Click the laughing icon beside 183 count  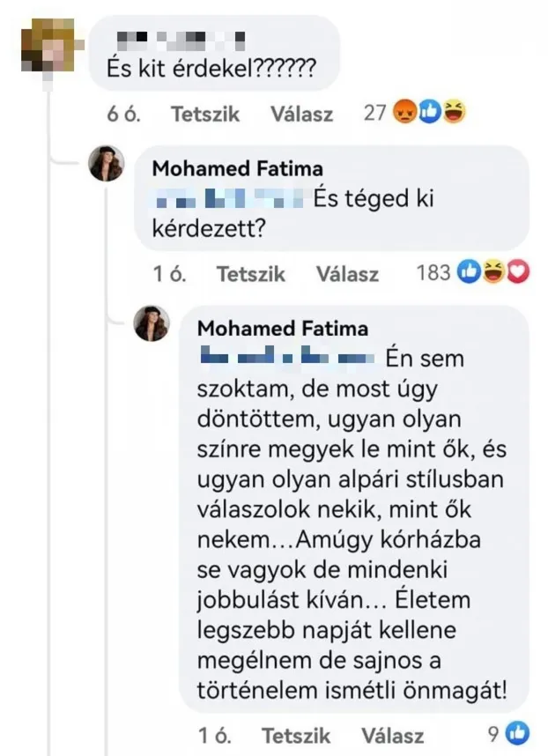[494, 273]
